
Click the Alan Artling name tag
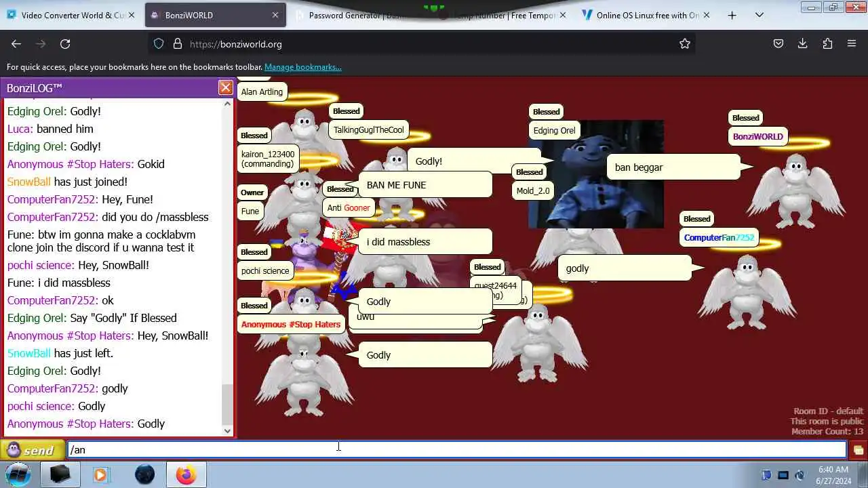pos(262,91)
